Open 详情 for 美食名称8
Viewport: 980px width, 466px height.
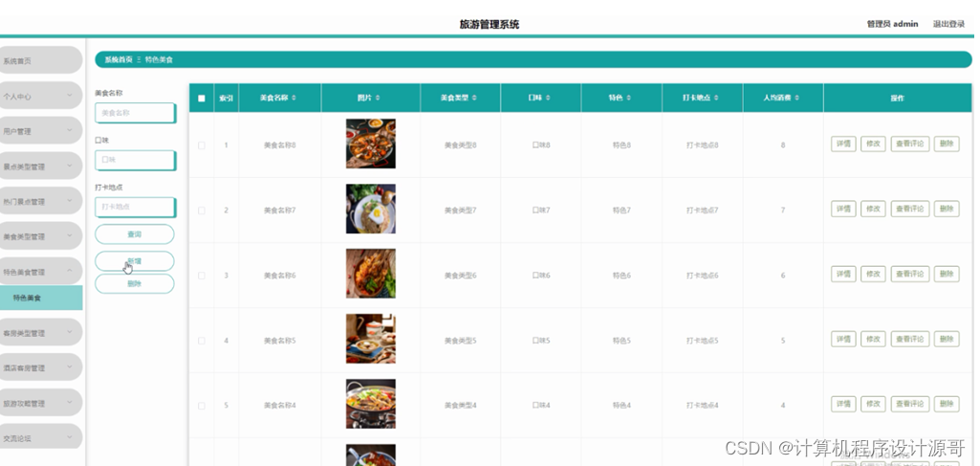tap(843, 144)
